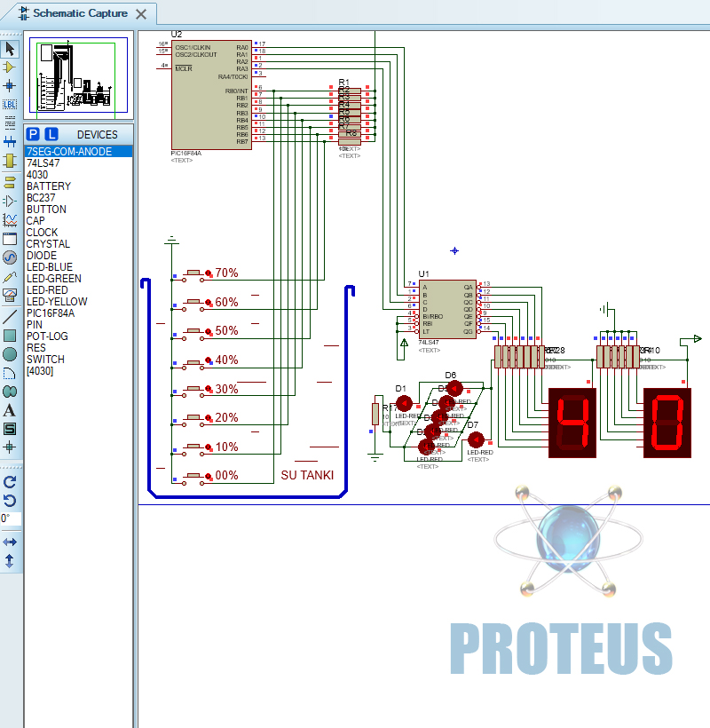Select the 2D circle drawing tool
Image resolution: width=710 pixels, height=728 pixels.
(10, 353)
